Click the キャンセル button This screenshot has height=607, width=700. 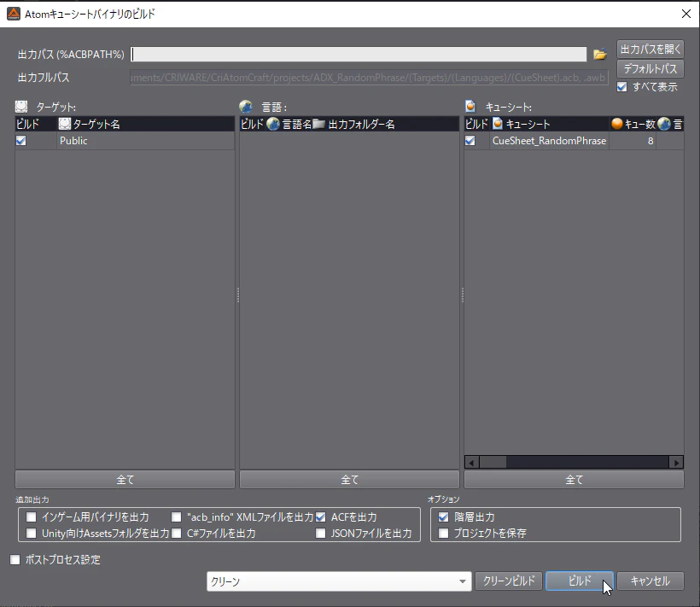(650, 581)
